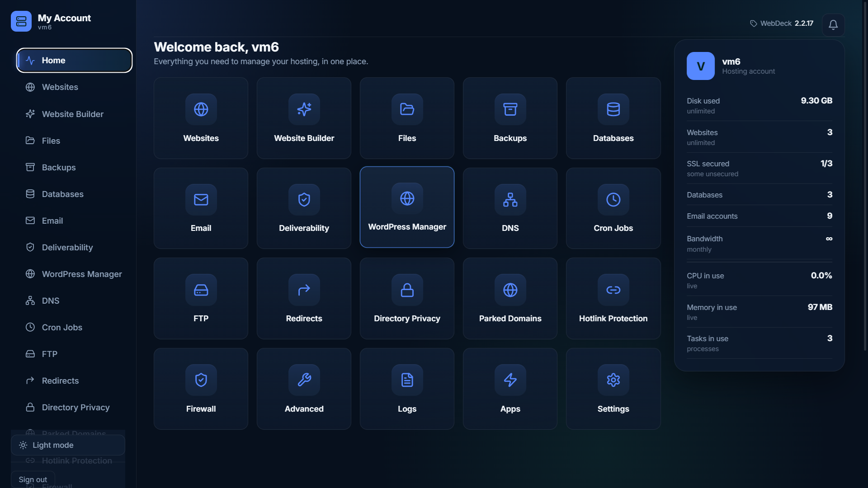Open the DNS network card

(x=510, y=208)
